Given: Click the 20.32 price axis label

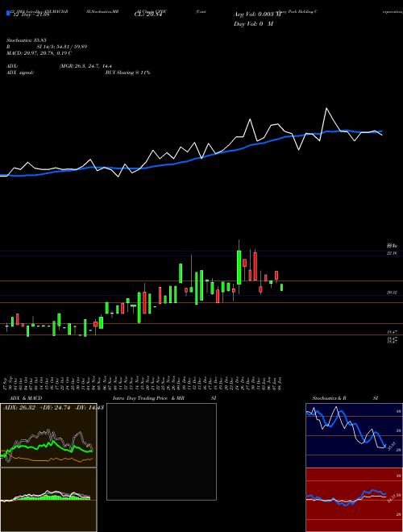Looking at the screenshot, I should [x=392, y=293].
